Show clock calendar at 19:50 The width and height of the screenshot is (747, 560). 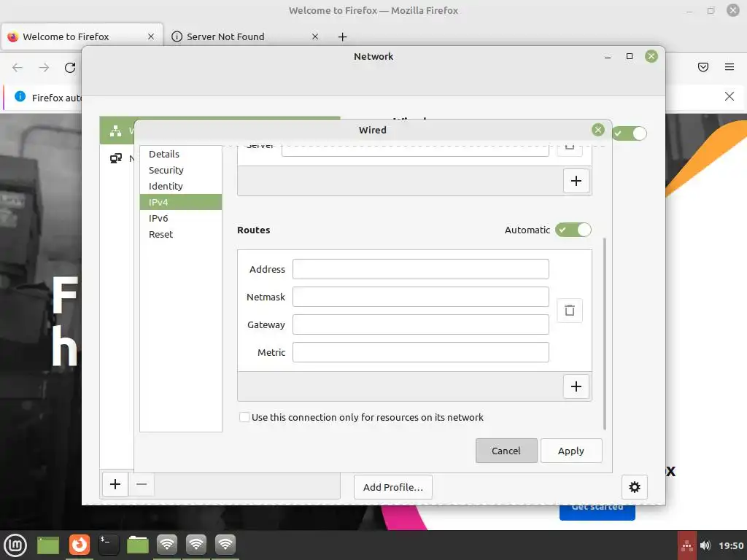[x=731, y=545]
